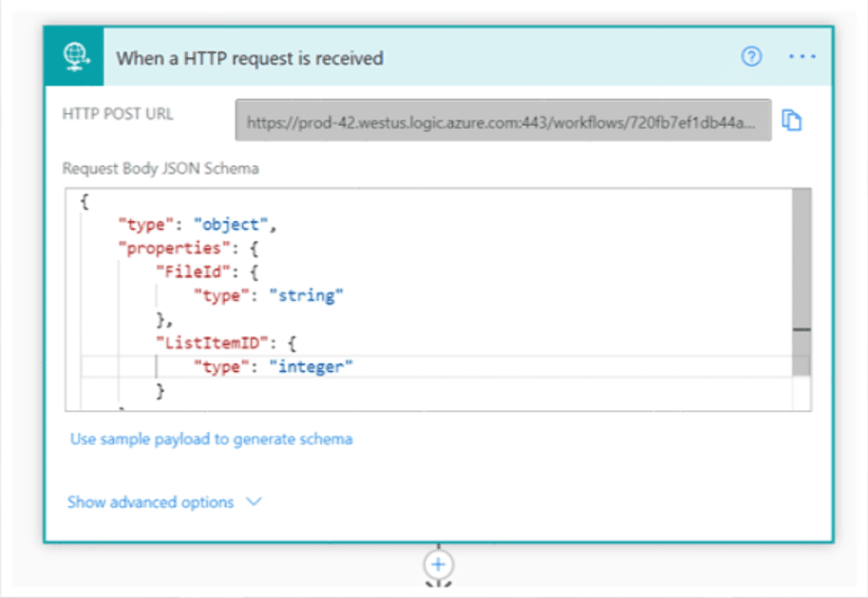Click 'Use sample payload to generate schema'
Image resolution: width=868 pixels, height=598 pixels.
coord(211,439)
